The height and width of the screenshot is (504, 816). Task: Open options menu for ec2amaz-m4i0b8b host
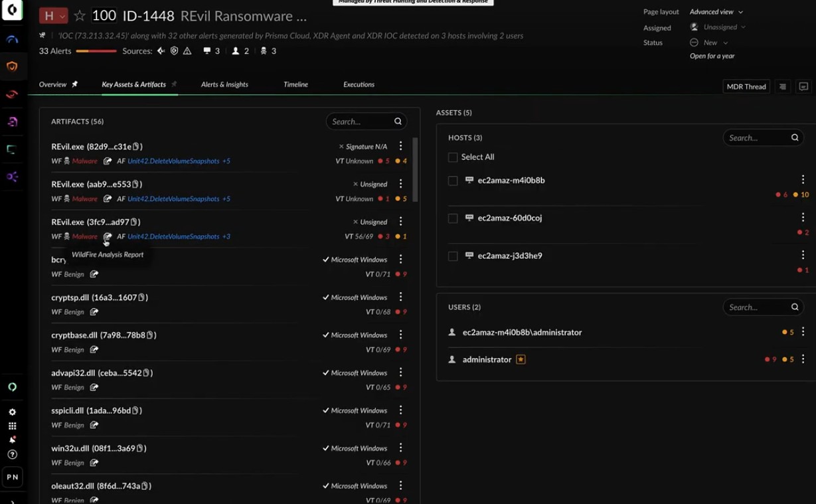coord(803,179)
